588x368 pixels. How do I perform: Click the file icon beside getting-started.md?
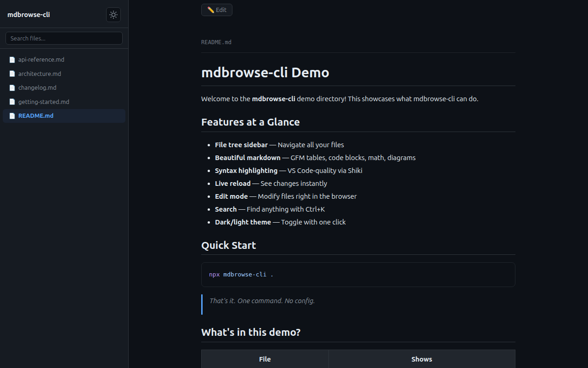[12, 102]
